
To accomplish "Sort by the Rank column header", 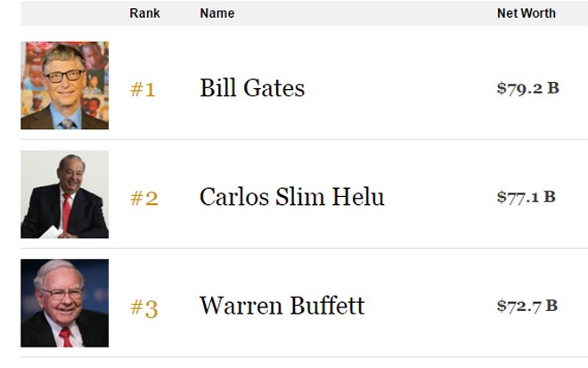I will click(144, 13).
